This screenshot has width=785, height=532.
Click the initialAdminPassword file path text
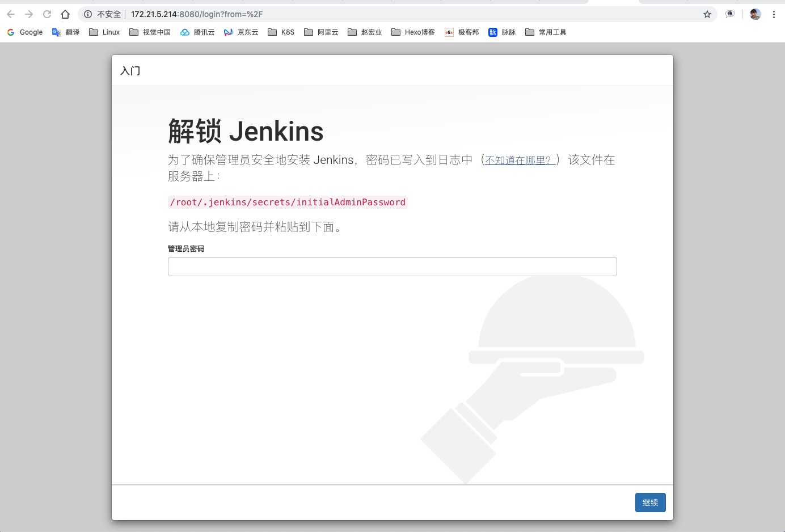point(288,202)
